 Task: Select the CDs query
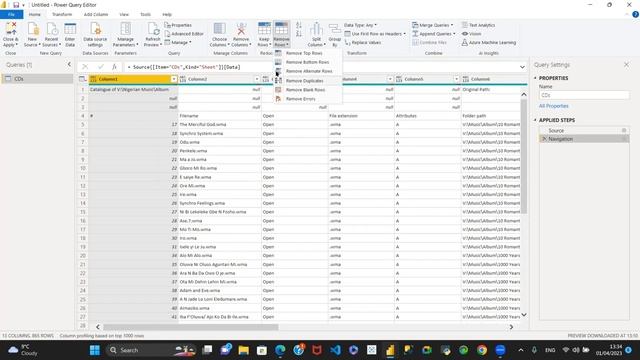click(x=37, y=79)
